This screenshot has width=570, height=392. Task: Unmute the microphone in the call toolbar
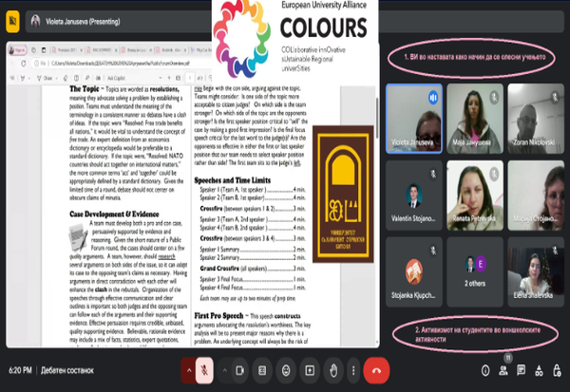[x=203, y=372]
